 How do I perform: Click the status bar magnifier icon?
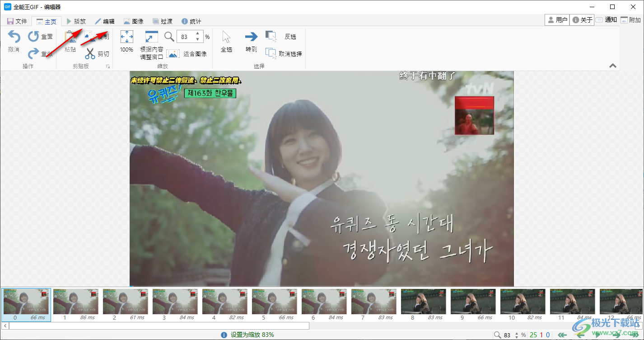497,335
